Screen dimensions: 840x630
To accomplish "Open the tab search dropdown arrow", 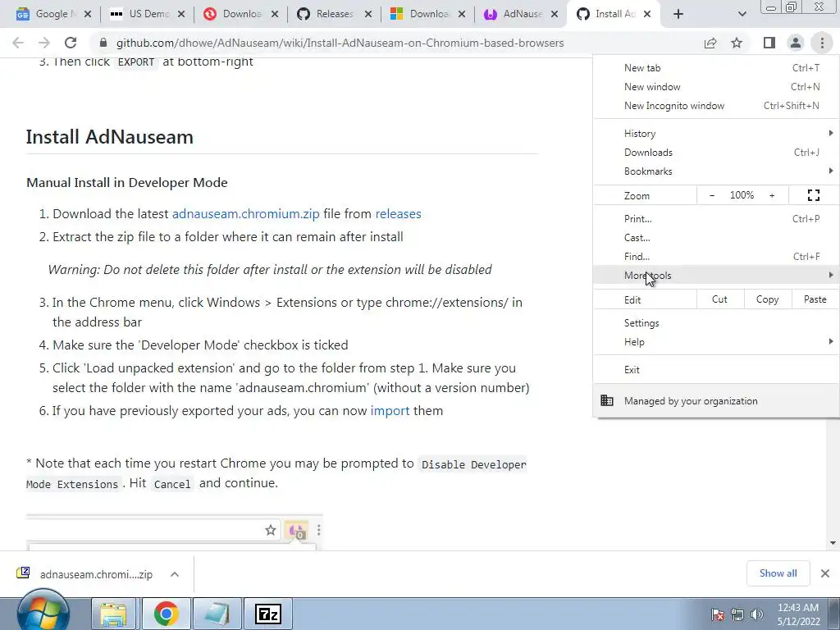I will (742, 14).
